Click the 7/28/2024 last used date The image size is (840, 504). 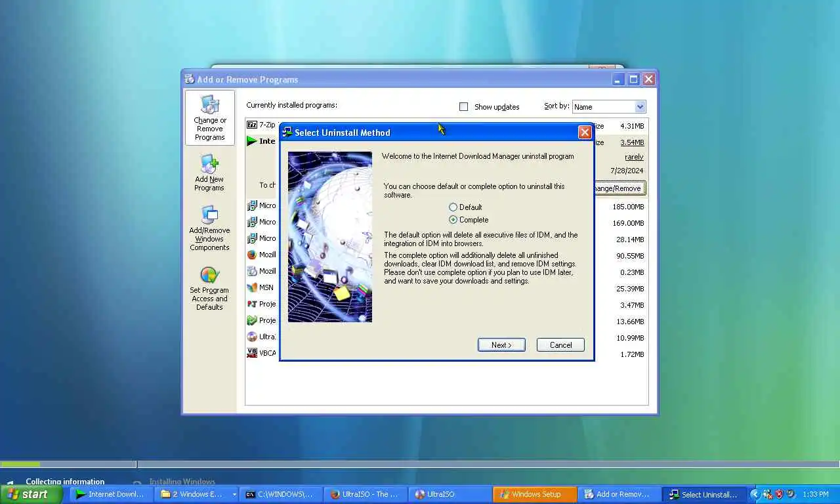pyautogui.click(x=627, y=171)
